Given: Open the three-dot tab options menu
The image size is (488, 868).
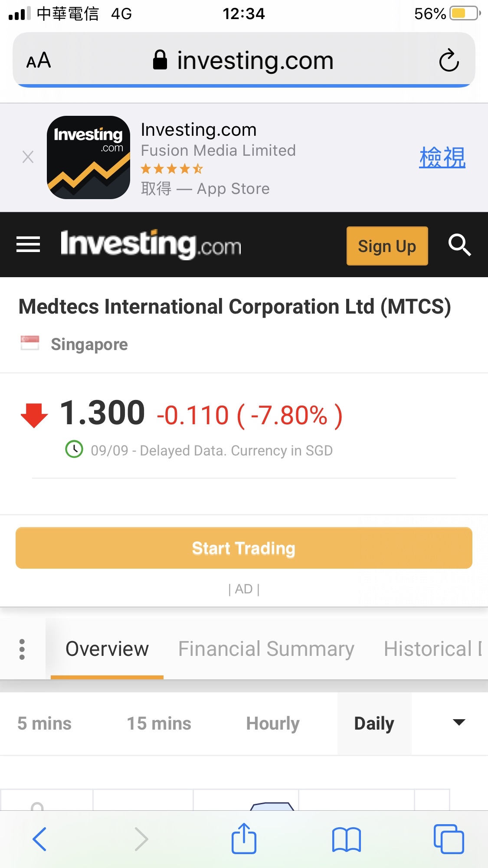Looking at the screenshot, I should click(x=22, y=649).
